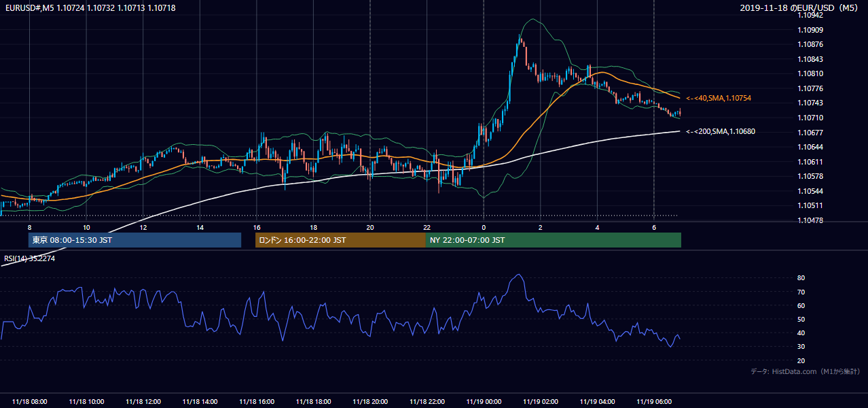This screenshot has width=868, height=408.
Task: Click the bottom time label 11/18 12:00
Action: [x=143, y=401]
